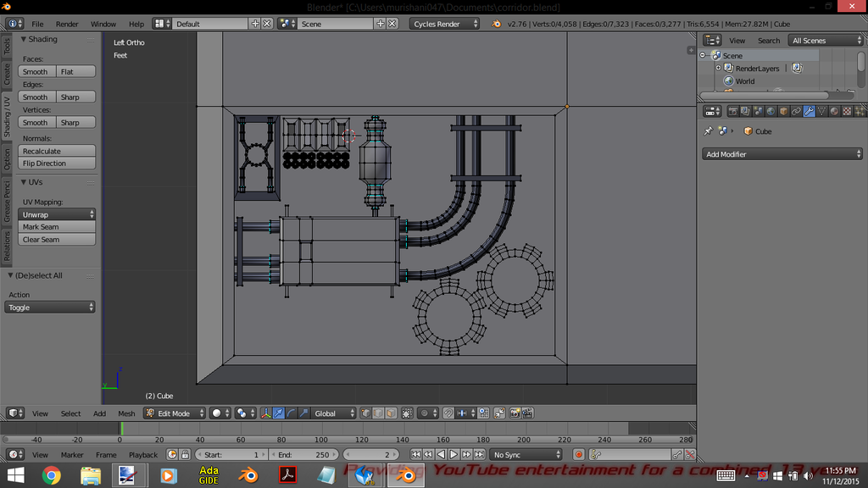Open the Edit Mode dropdown
The image size is (868, 488).
[x=175, y=413]
